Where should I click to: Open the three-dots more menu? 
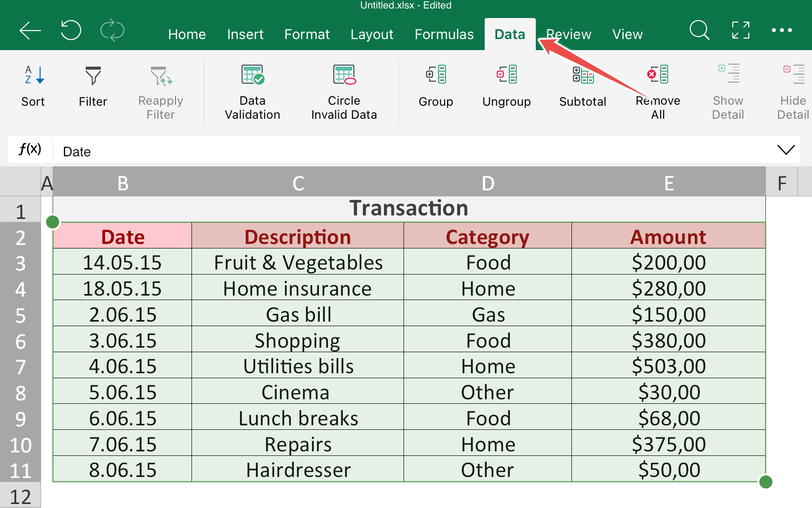pos(781,31)
